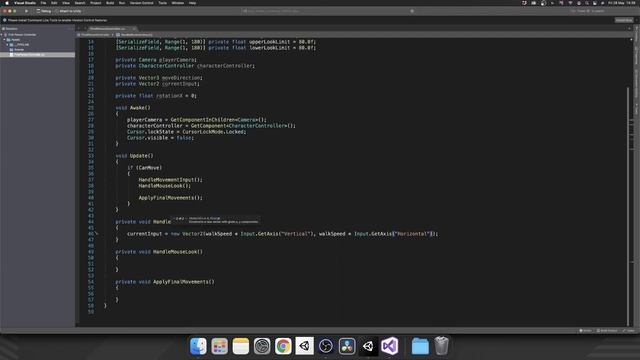
Task: Open the Run menu
Action: (x=122, y=3)
